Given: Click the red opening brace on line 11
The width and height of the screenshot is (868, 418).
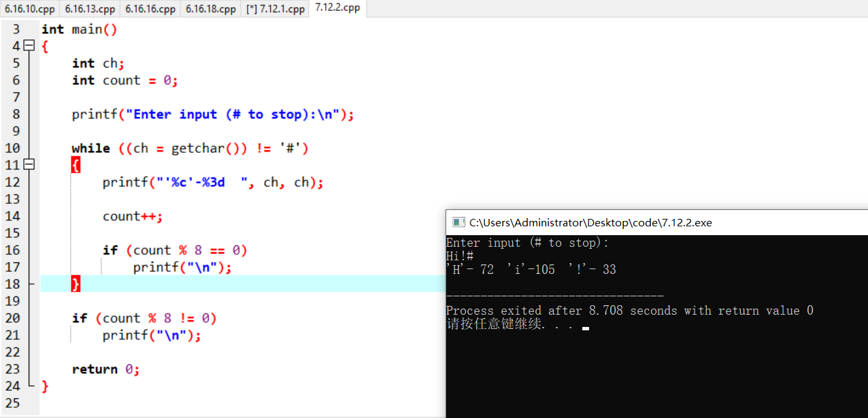Looking at the screenshot, I should [x=76, y=165].
